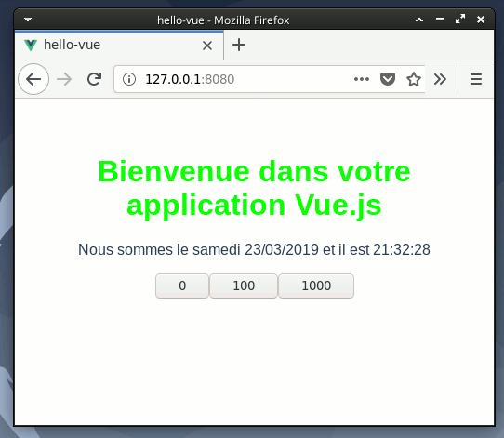Viewport: 504px width, 438px height.
Task: Expand overflow toolbar chevron menu
Action: [x=440, y=79]
